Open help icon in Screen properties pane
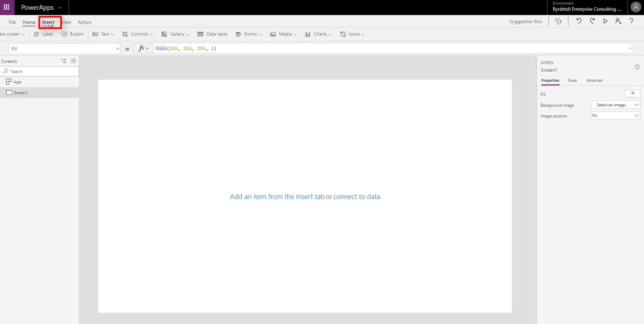Image resolution: width=644 pixels, height=324 pixels. pyautogui.click(x=637, y=67)
